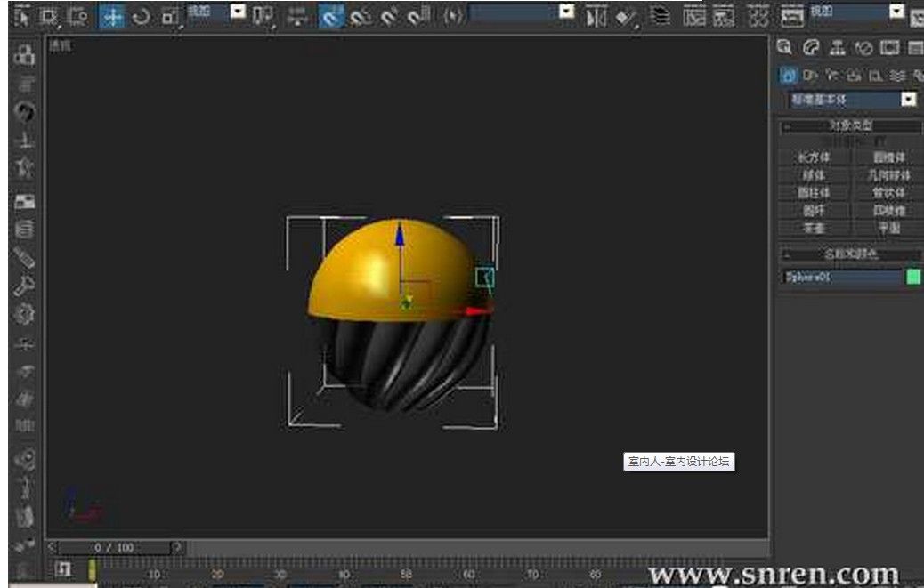Open the Render Scene dialog
Viewport: 924px width, 588px height.
click(792, 17)
